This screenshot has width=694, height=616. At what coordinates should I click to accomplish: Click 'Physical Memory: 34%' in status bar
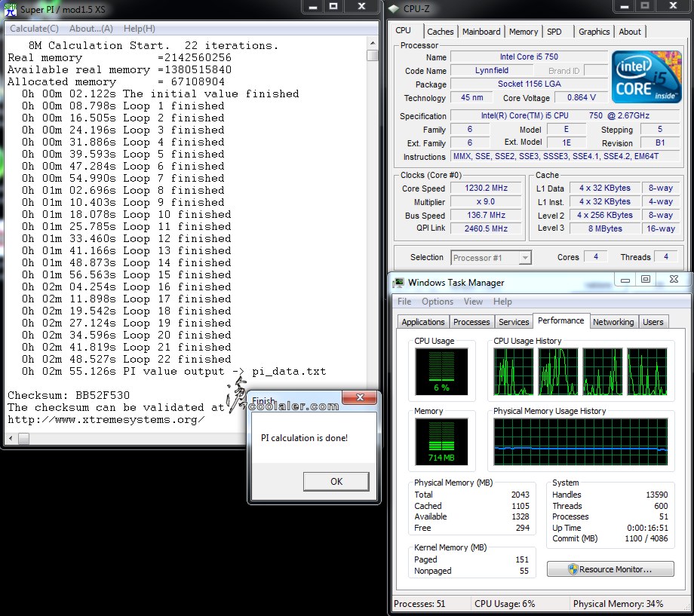pos(618,604)
